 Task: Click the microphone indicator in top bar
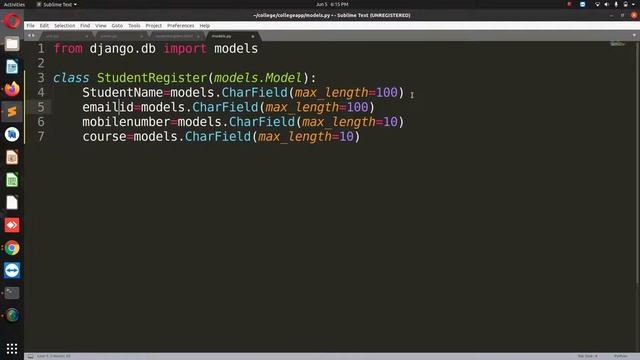click(x=616, y=4)
